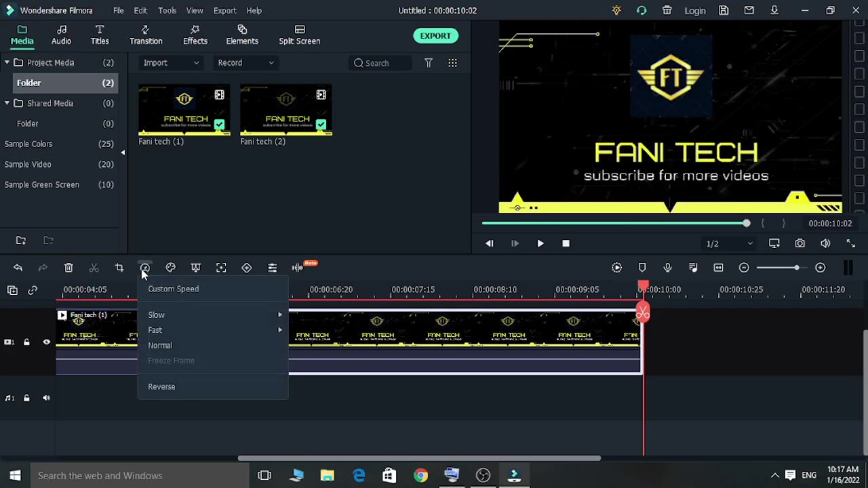Click the manage tracks icon left of ruler
This screenshot has width=868, height=488.
(x=12, y=290)
